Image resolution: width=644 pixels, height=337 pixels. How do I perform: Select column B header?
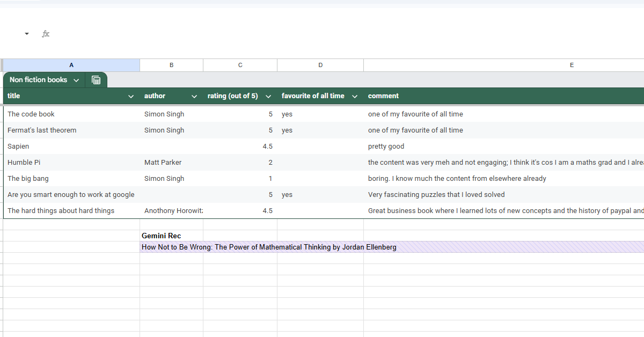click(171, 65)
